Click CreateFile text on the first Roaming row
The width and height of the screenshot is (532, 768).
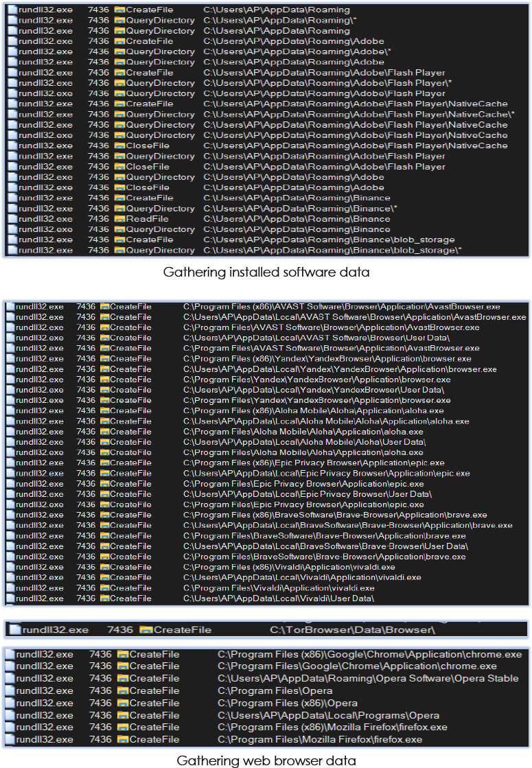point(150,10)
